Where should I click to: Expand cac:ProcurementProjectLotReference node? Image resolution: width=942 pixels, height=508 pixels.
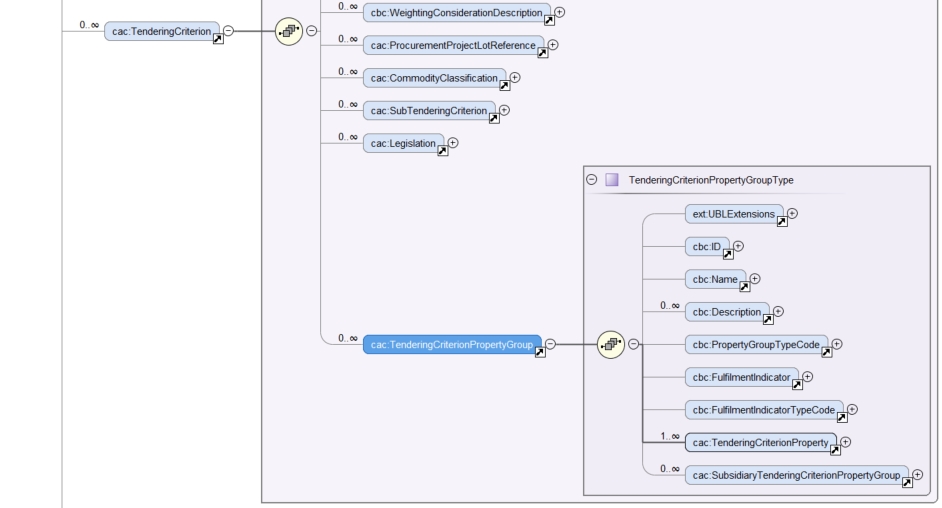pos(553,45)
